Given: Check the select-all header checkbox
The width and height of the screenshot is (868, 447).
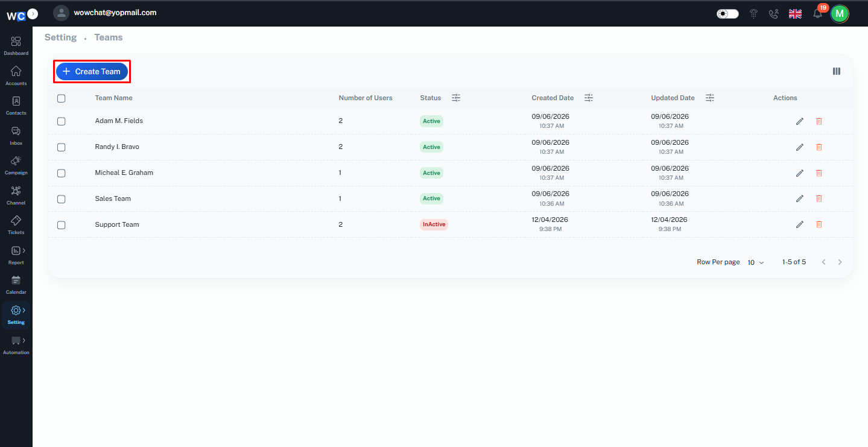Looking at the screenshot, I should click(x=61, y=98).
